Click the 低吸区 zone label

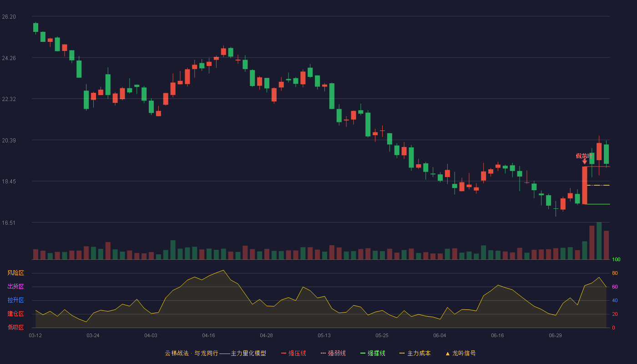click(x=15, y=327)
